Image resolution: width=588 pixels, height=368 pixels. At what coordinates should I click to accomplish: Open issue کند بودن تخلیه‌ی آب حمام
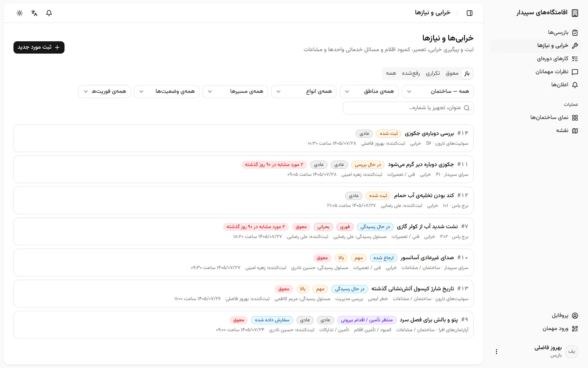243,200
